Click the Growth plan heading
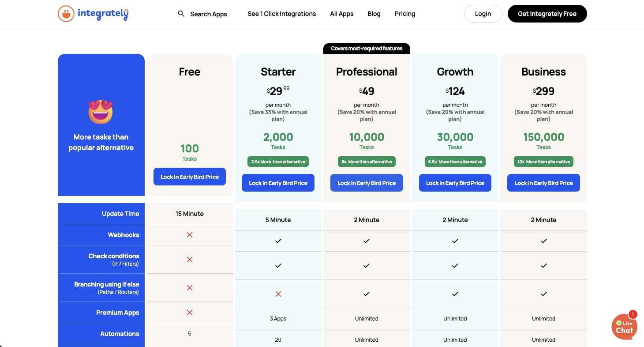 pos(455,72)
